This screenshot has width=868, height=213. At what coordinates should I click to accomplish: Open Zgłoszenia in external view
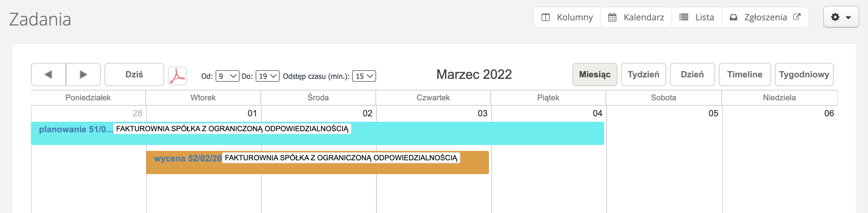pos(765,17)
